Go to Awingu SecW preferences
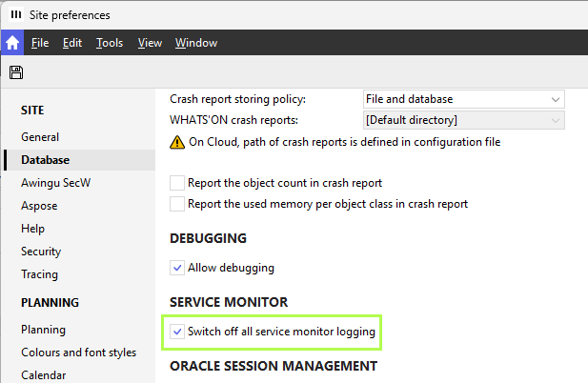Image resolution: width=588 pixels, height=383 pixels. 55,183
